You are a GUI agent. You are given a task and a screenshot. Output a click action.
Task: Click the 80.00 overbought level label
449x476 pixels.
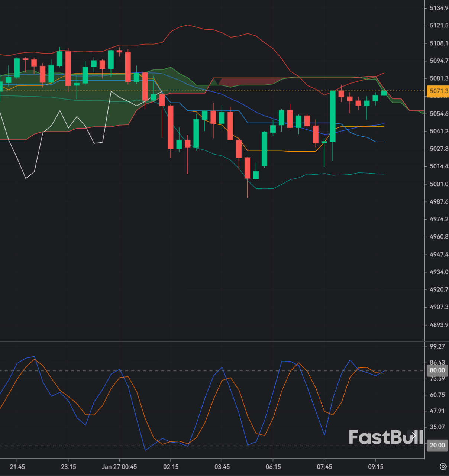437,370
